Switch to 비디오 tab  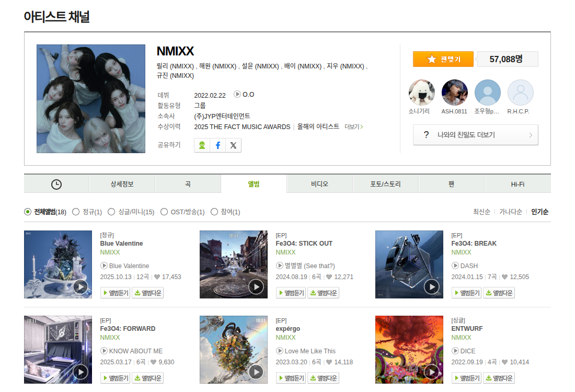320,184
